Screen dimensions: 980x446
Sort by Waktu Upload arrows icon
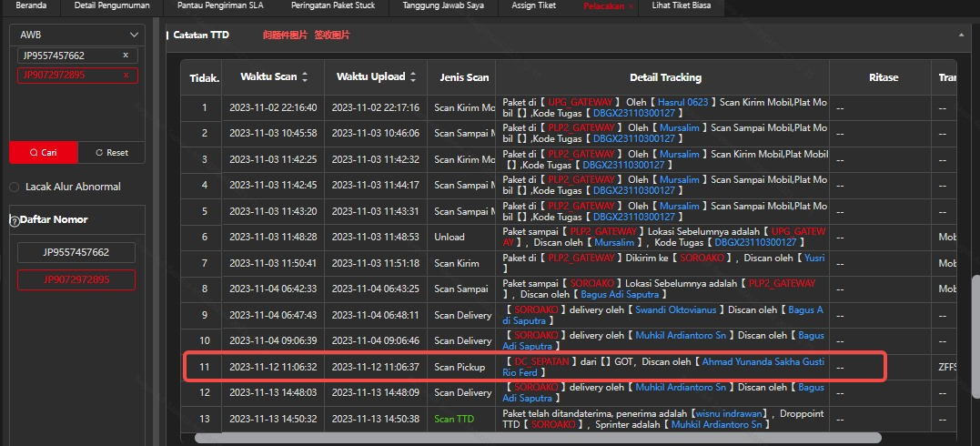pyautogui.click(x=412, y=77)
